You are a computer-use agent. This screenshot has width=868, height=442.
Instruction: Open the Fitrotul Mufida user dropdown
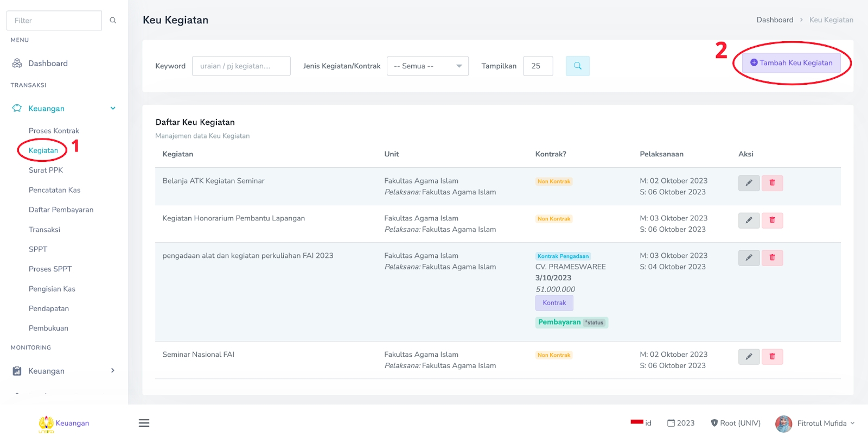coord(815,424)
